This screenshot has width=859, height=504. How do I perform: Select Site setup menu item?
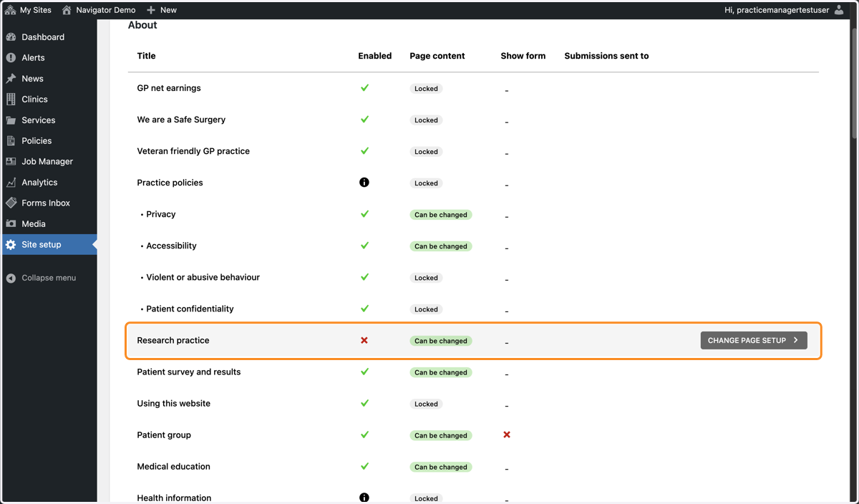coord(49,245)
